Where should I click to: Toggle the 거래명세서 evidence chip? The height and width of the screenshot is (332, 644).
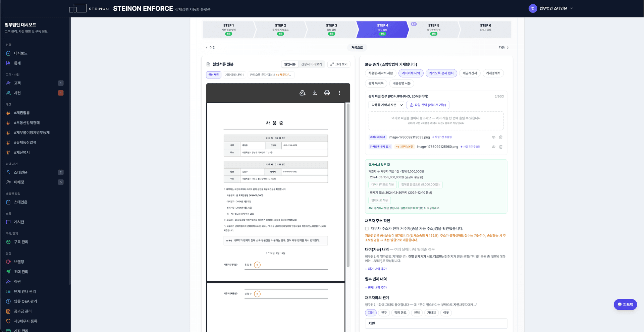493,73
